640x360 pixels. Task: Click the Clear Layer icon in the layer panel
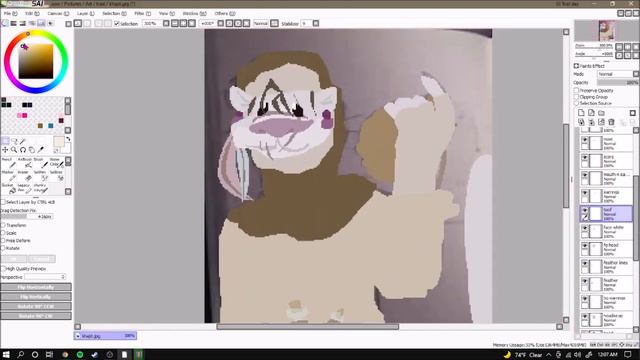[x=601, y=122]
